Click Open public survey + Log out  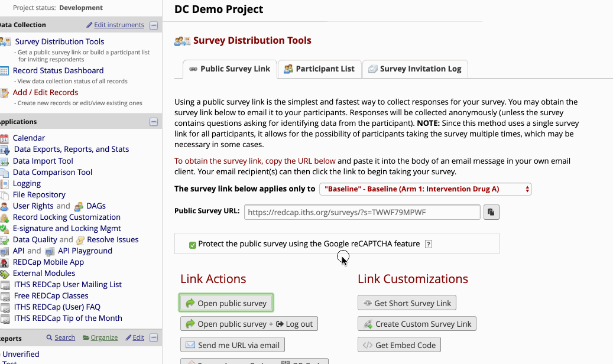tap(249, 324)
